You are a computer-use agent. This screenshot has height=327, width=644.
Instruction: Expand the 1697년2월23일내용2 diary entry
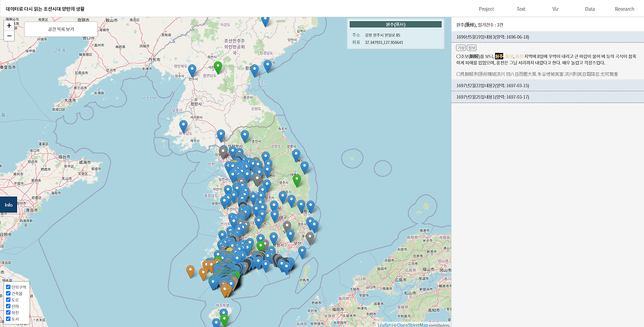547,86
